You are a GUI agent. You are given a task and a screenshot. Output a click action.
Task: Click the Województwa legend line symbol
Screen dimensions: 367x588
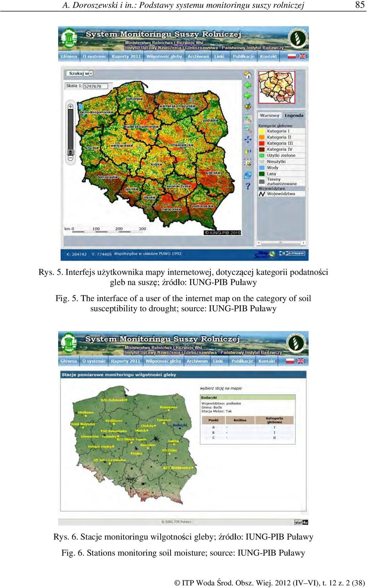pos(262,194)
